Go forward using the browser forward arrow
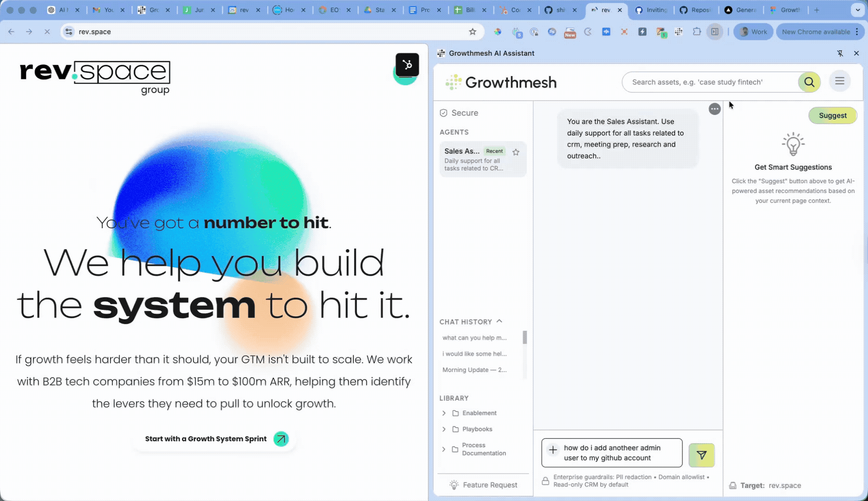Image resolution: width=868 pixels, height=501 pixels. coord(29,32)
